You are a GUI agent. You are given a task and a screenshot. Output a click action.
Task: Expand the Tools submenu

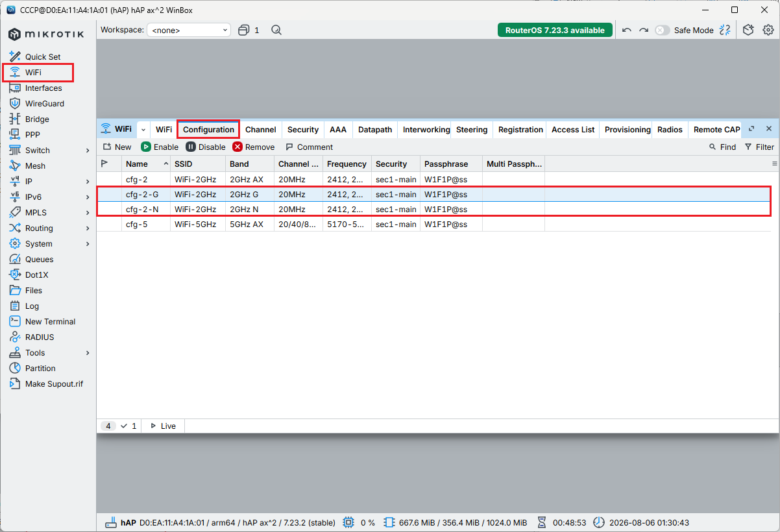(88, 353)
